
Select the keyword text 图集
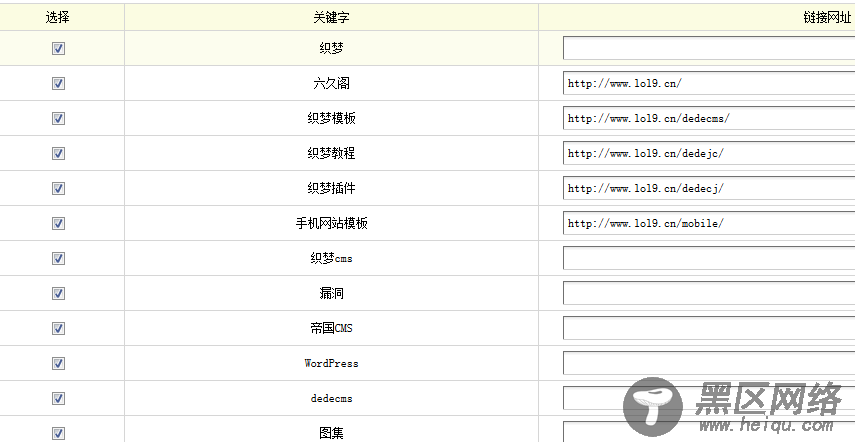click(331, 433)
